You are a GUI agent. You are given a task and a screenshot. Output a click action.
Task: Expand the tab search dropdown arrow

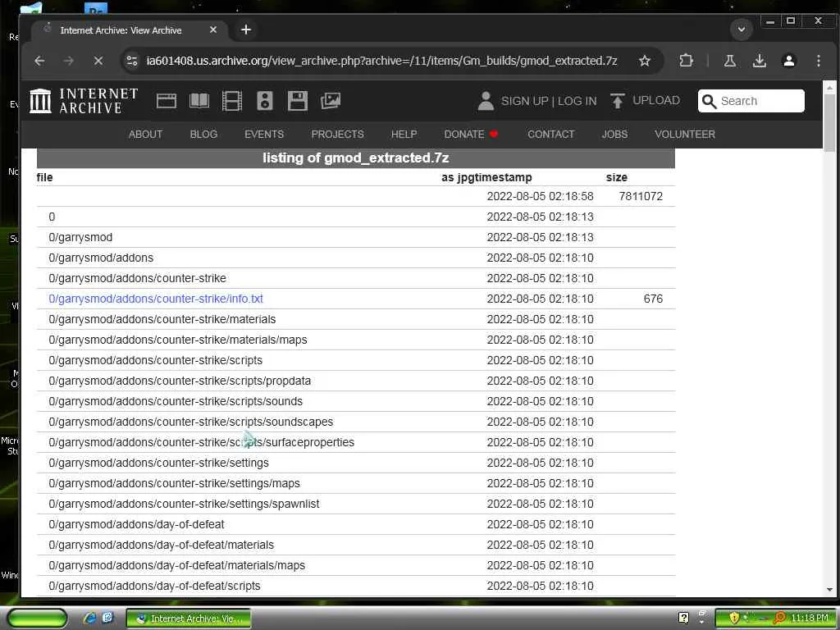742,29
